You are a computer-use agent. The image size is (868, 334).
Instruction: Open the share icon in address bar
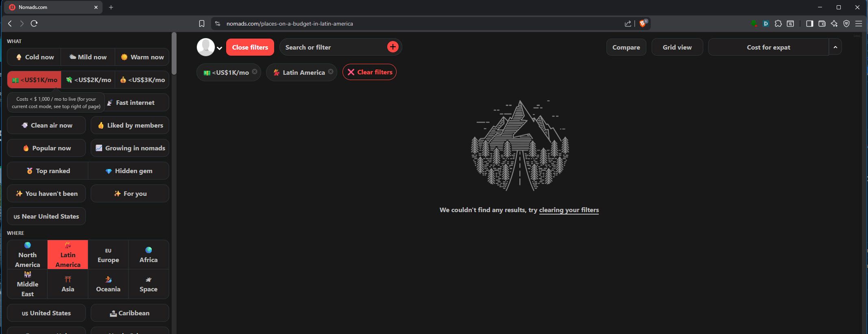pos(628,24)
